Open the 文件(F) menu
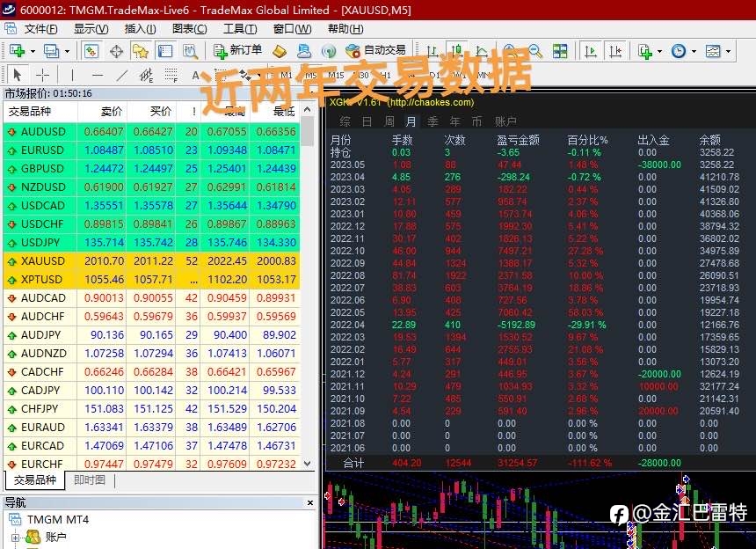The image size is (756, 549). pos(41,29)
